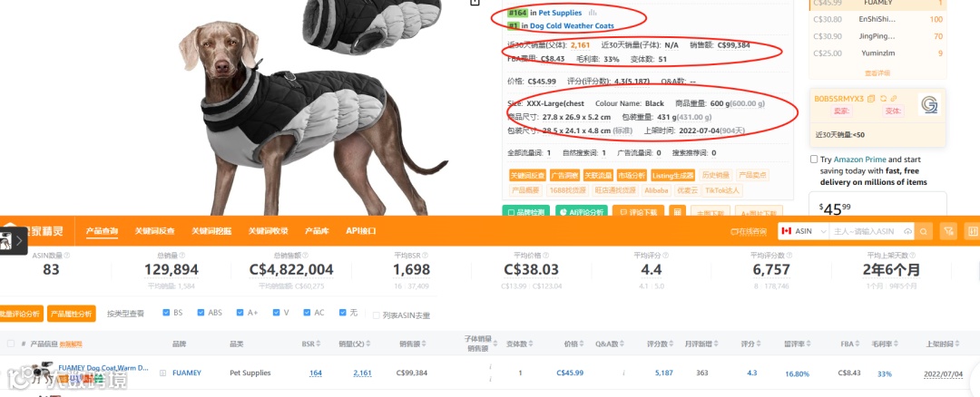Click the refresh icon beside ASIN B0B5SRMYX3

(x=883, y=99)
